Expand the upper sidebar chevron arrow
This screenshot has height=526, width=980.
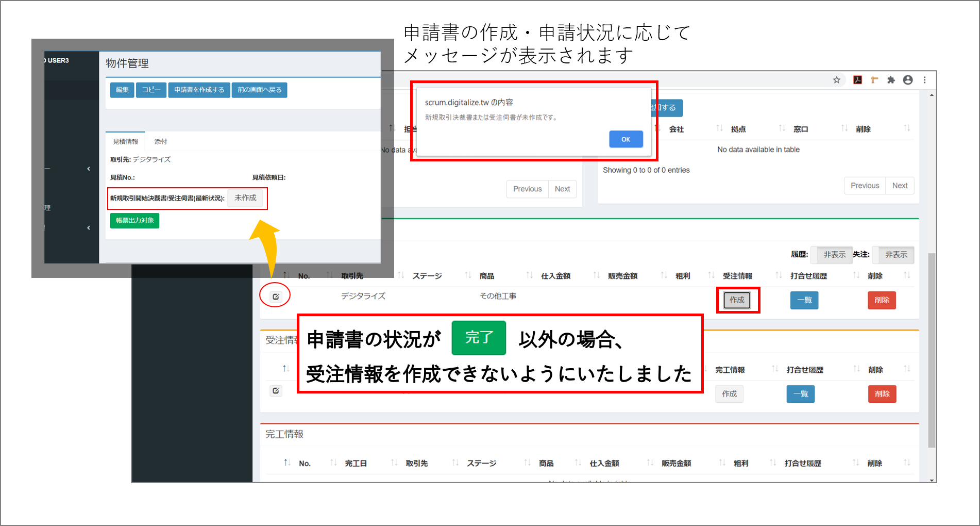coord(89,169)
